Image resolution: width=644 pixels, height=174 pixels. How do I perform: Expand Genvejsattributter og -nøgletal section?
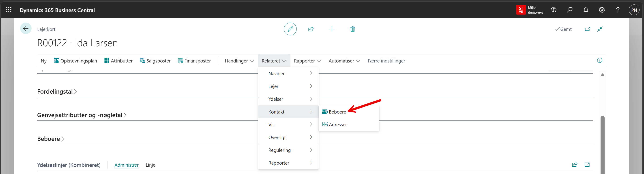click(x=82, y=115)
